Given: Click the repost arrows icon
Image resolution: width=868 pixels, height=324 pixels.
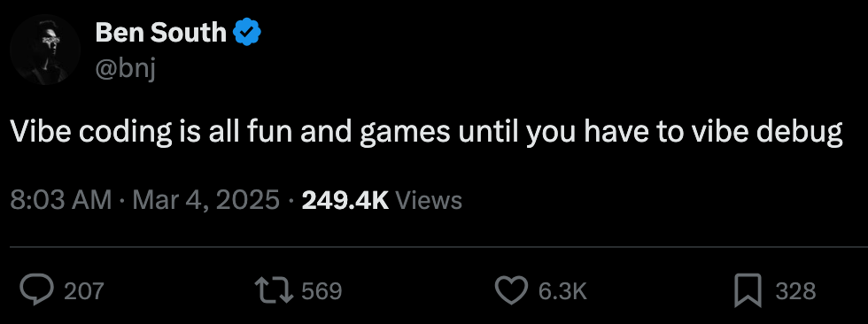Looking at the screenshot, I should click(274, 290).
